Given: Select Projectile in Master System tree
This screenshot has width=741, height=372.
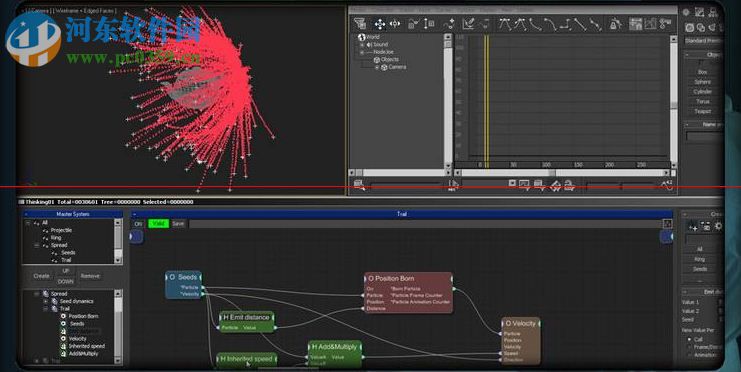Looking at the screenshot, I should pyautogui.click(x=61, y=230).
